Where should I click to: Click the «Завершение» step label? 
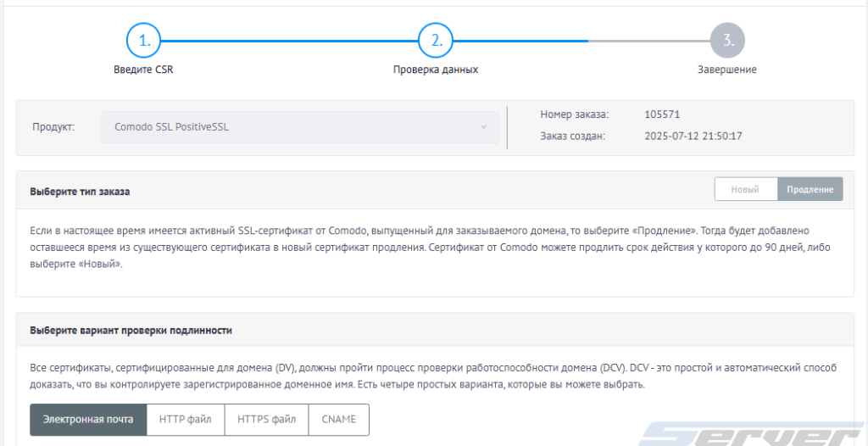click(x=726, y=70)
